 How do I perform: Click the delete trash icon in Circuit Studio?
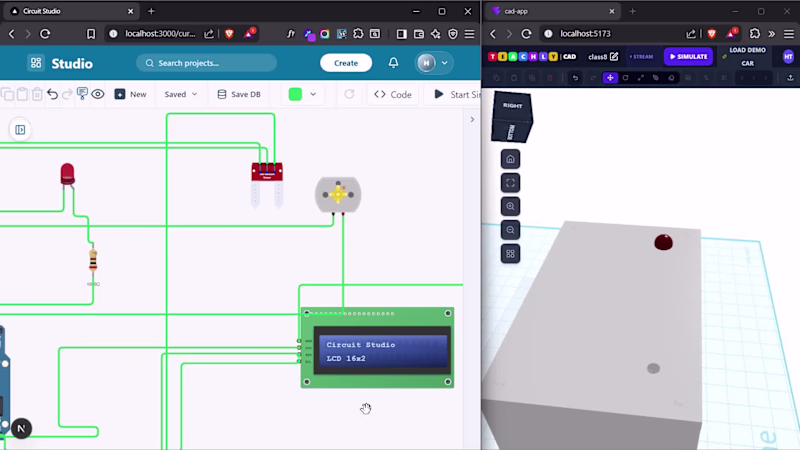coord(37,94)
